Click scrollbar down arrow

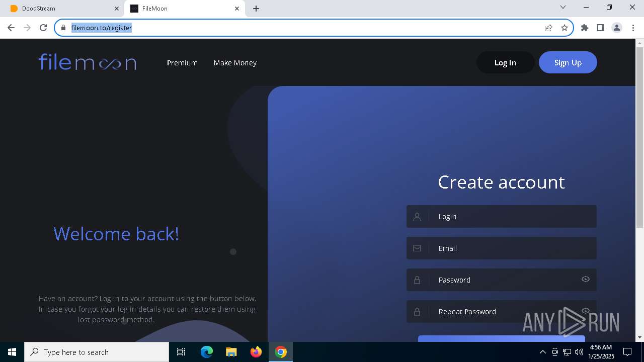pyautogui.click(x=640, y=337)
